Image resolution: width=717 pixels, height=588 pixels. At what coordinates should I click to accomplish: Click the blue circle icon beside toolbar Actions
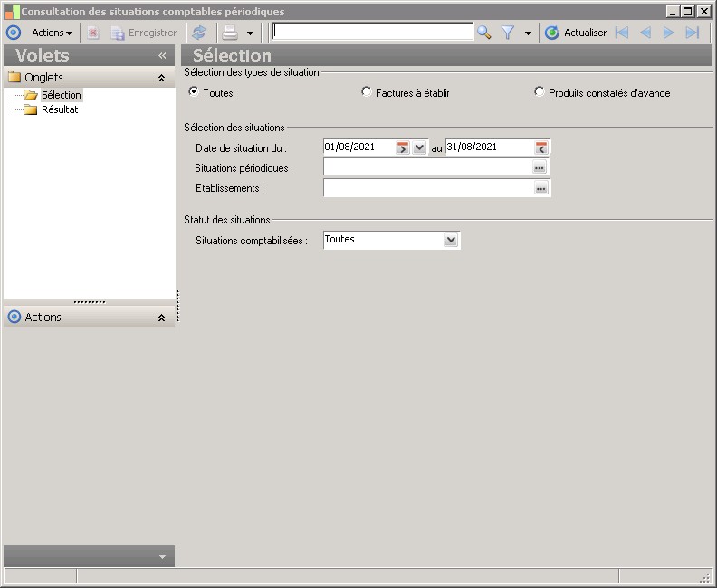click(x=14, y=33)
